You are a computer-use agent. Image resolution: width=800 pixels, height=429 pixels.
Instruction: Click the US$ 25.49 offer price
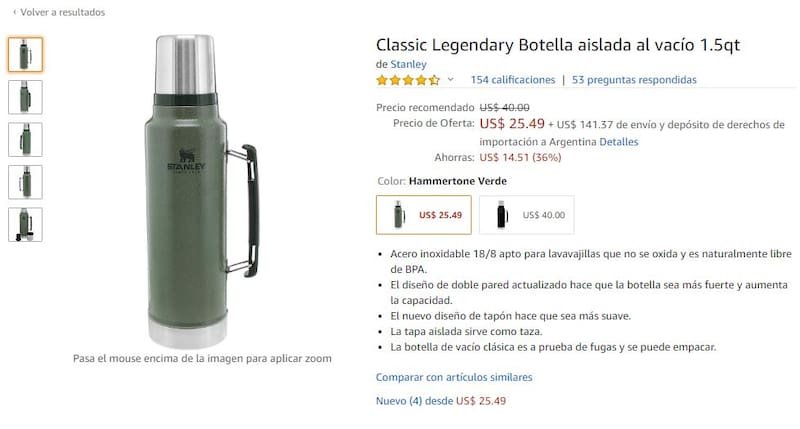[x=512, y=123]
